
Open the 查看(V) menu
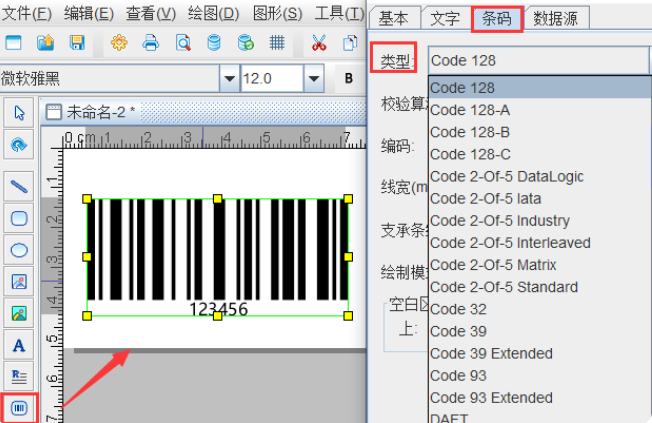pos(151,14)
